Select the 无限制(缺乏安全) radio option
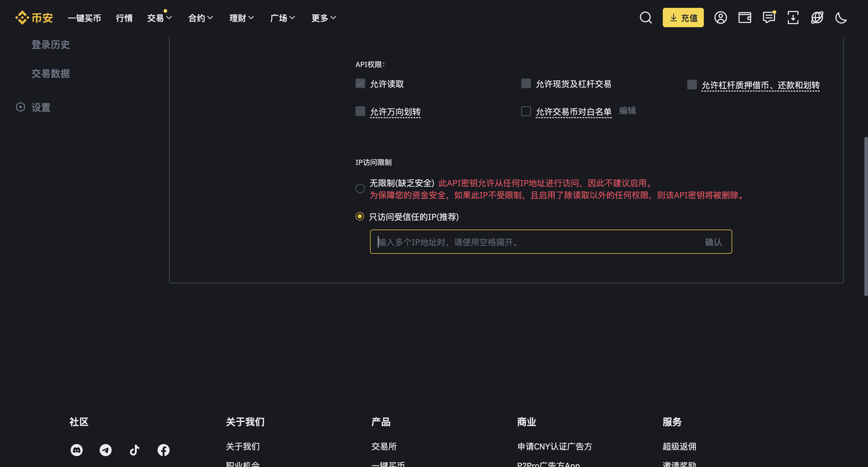Screen dimensions: 868x467 pyautogui.click(x=360, y=189)
